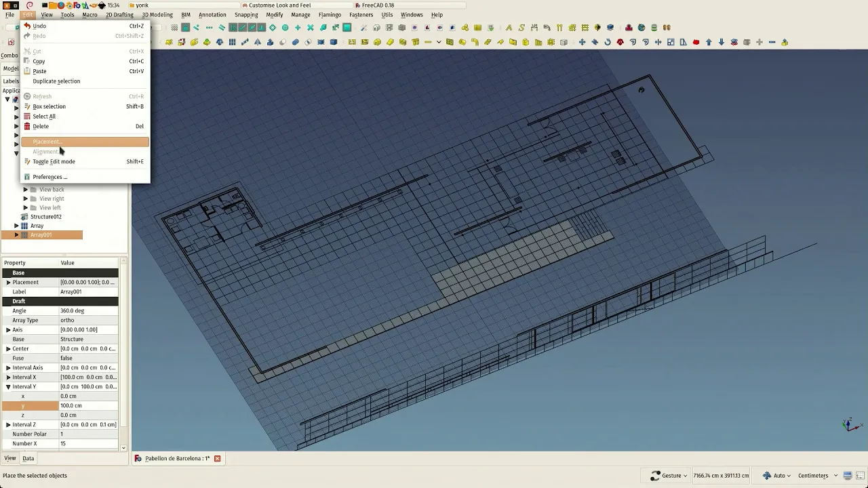Collapse the Interval Y property

[8, 386]
